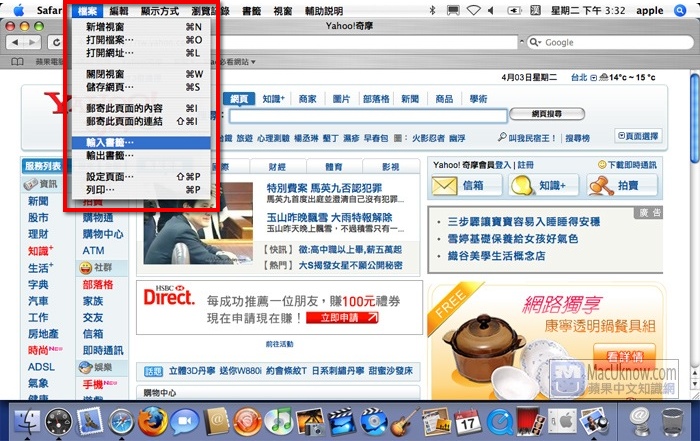Open the Finder icon in the Dock
Screen dimensions: 700x441
pyautogui.click(x=27, y=421)
